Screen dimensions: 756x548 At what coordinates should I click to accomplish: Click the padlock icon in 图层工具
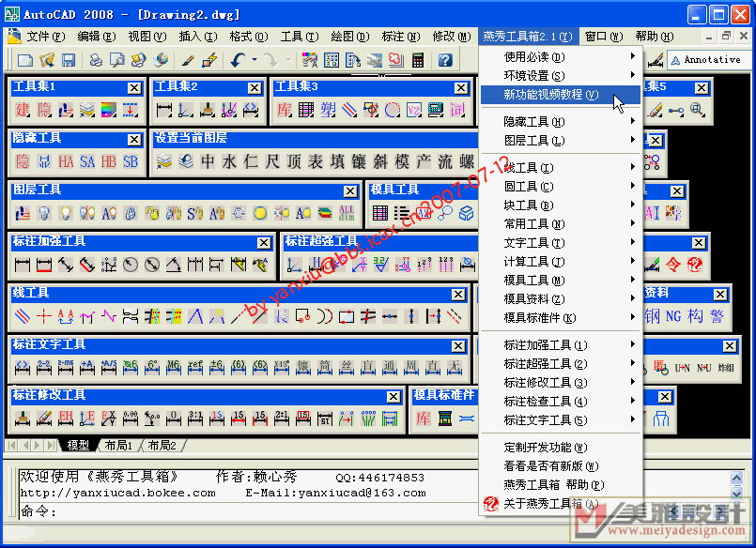click(x=131, y=213)
